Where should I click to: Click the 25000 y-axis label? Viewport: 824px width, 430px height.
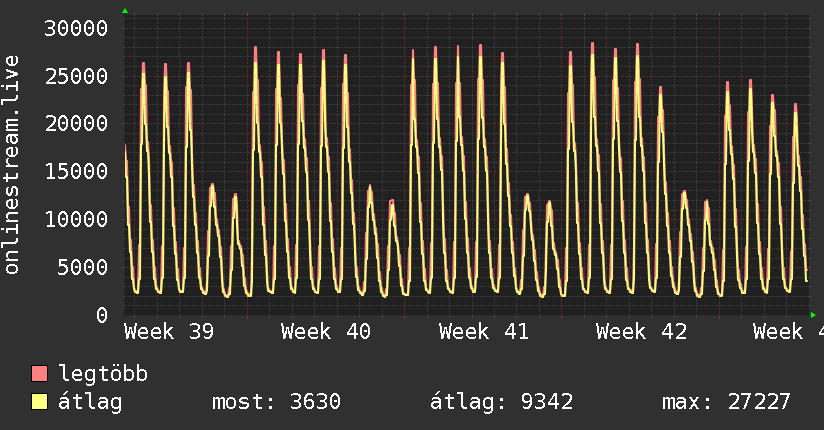pos(76,76)
